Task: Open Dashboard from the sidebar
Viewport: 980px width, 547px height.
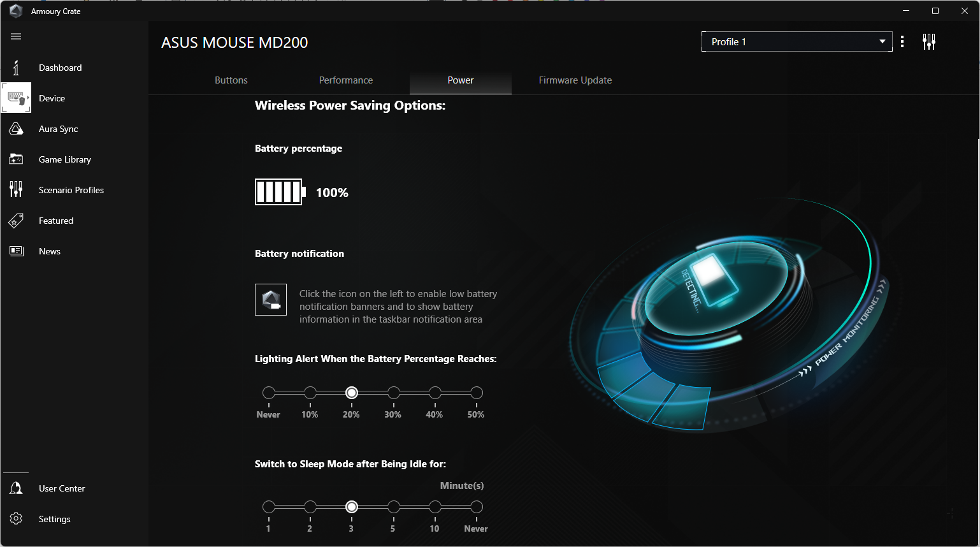Action: point(61,68)
